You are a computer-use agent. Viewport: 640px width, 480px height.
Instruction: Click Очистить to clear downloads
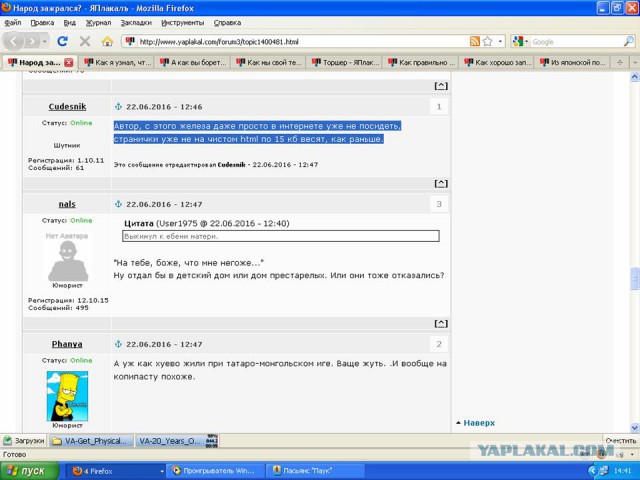coord(621,441)
